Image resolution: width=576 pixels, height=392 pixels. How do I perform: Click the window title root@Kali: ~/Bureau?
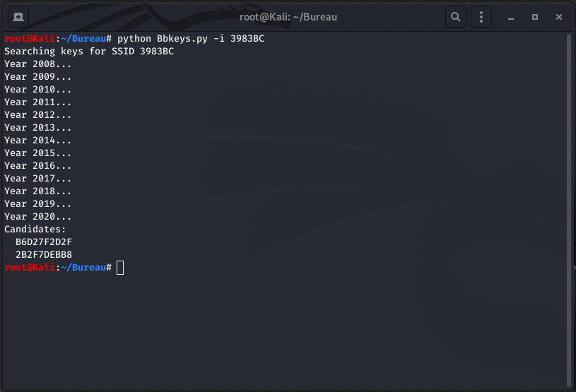click(288, 17)
